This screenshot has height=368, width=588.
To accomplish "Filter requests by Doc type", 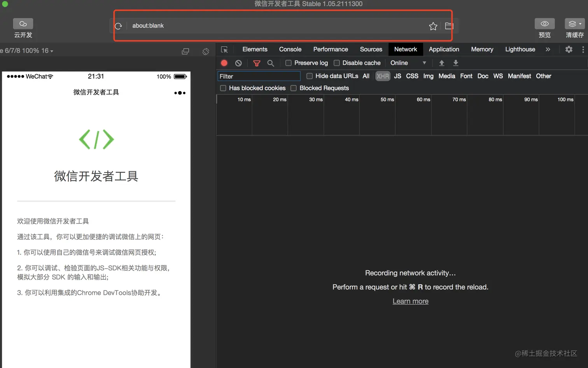I will [x=483, y=76].
